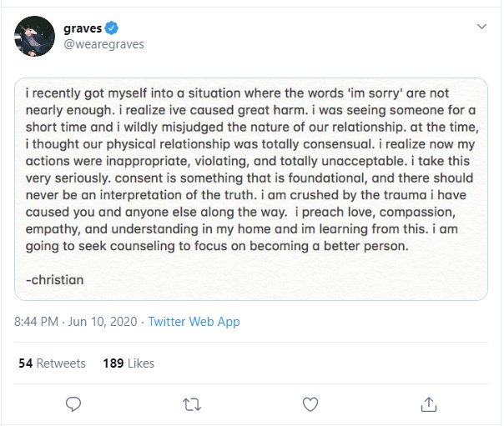Expand the tweet options chevron

tap(481, 27)
